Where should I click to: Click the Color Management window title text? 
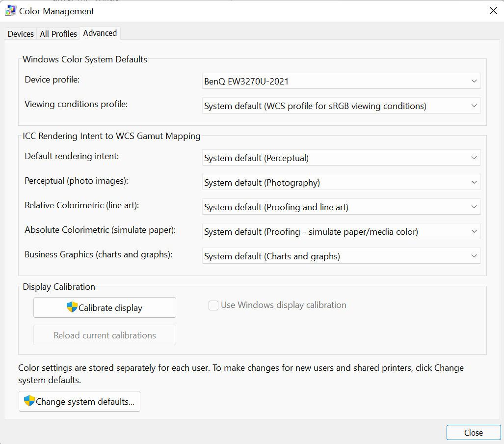point(57,11)
